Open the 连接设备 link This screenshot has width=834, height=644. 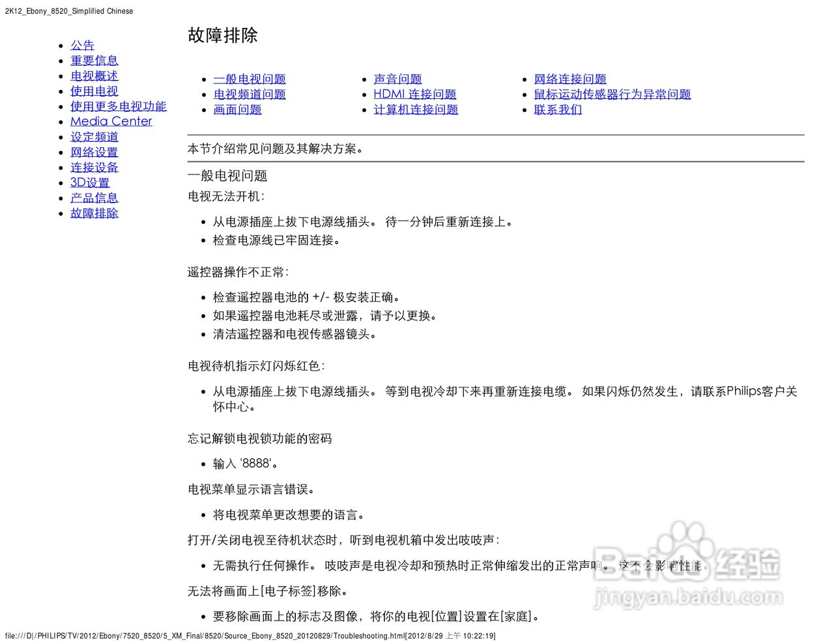click(94, 167)
